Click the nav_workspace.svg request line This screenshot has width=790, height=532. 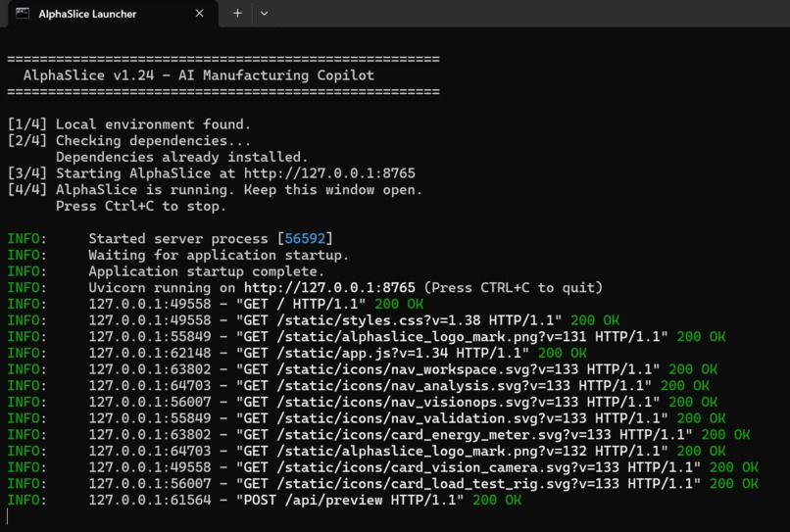point(363,369)
